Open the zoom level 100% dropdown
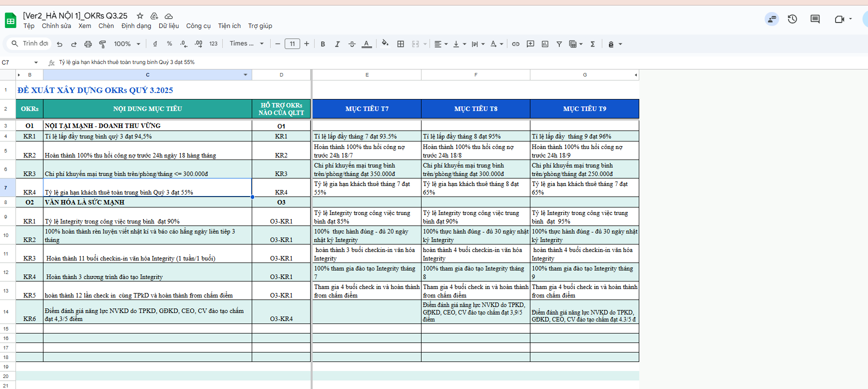The width and height of the screenshot is (868, 389). point(127,44)
